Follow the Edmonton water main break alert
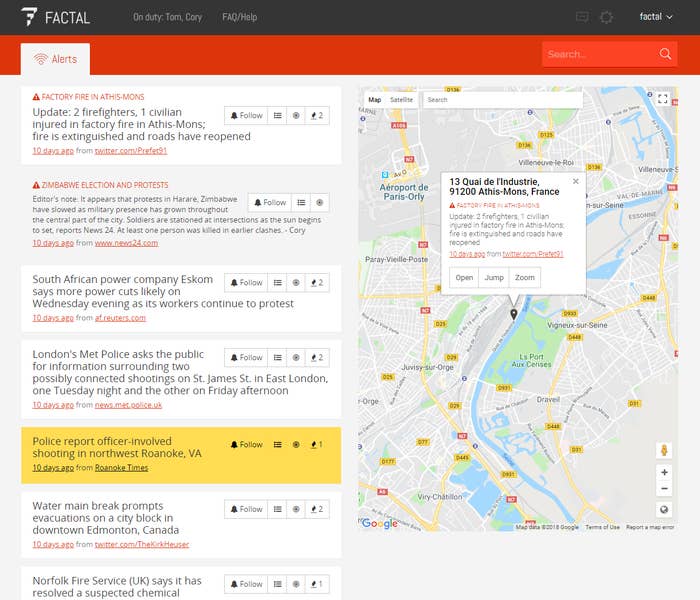Screen dimensions: 700x600 [246, 509]
